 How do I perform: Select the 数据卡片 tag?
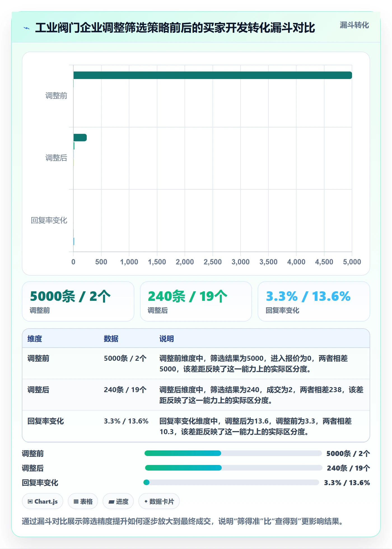click(x=159, y=501)
